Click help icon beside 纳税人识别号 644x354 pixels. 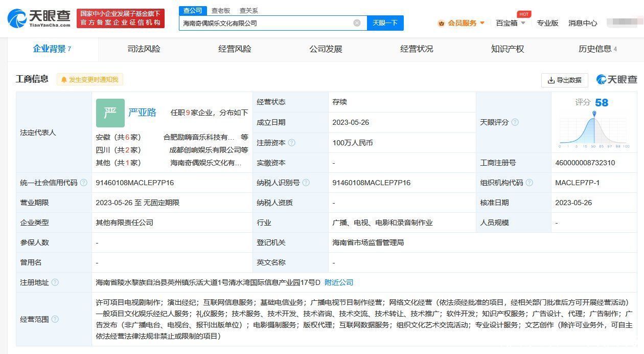[306, 183]
